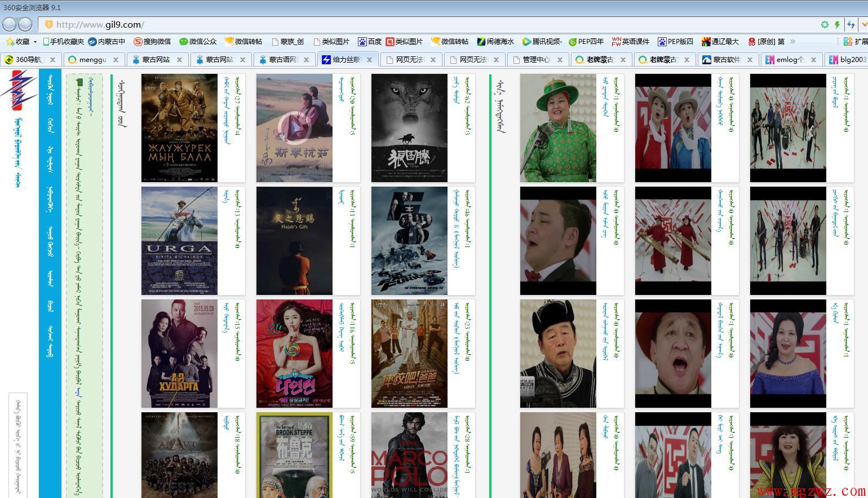
Task: Click the site logo on the page's left edge
Action: 18,91
